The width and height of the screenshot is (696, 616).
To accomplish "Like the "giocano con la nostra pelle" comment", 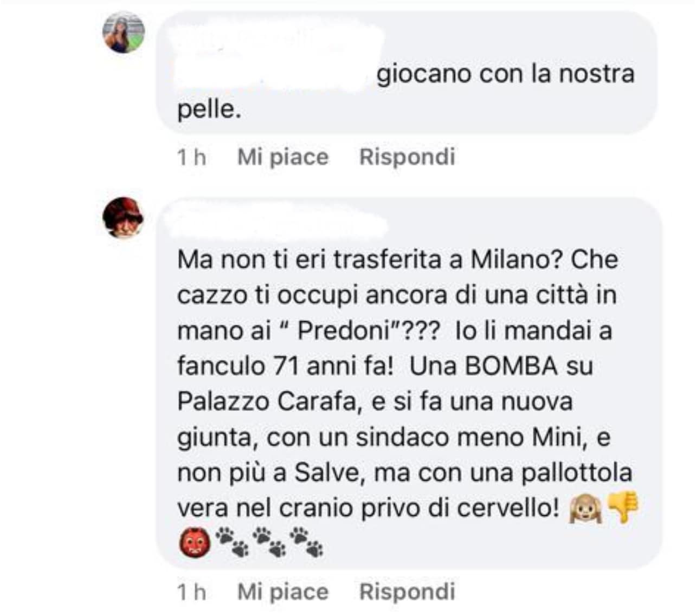I will point(283,157).
